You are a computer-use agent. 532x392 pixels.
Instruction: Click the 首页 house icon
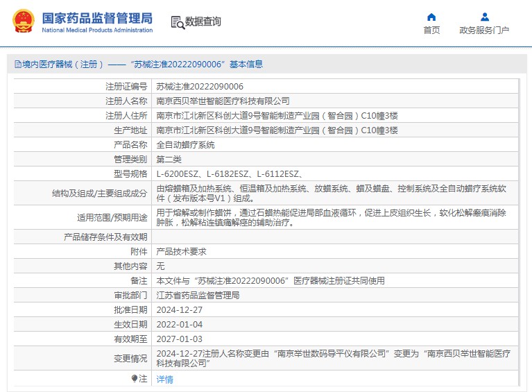coord(431,17)
